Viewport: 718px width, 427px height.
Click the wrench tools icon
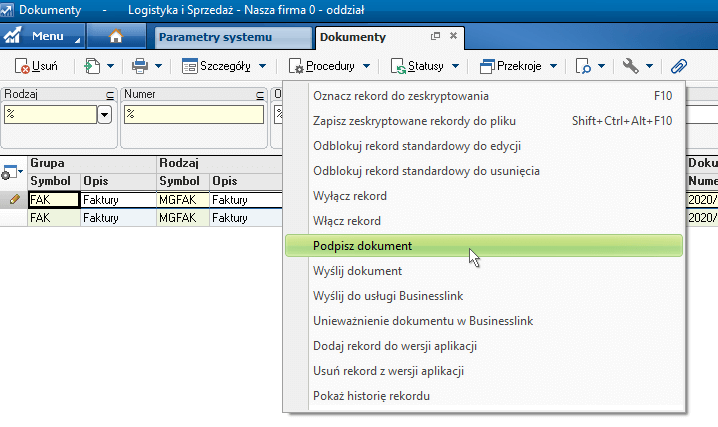click(x=631, y=66)
